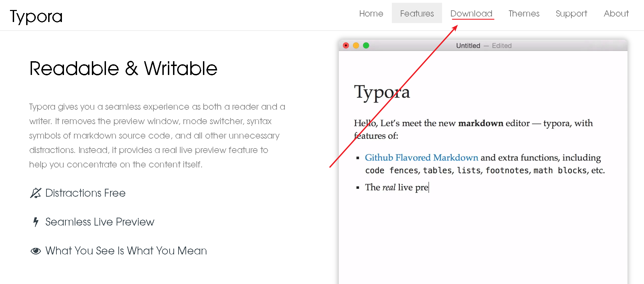Click the Edited label in window title

502,46
